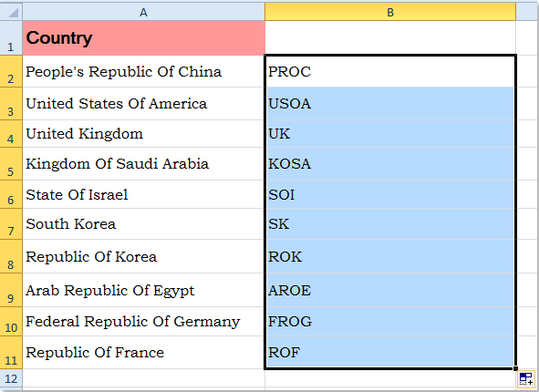Click the Kingdom Of Saudi Arabia cell
This screenshot has width=539, height=392.
(x=144, y=163)
